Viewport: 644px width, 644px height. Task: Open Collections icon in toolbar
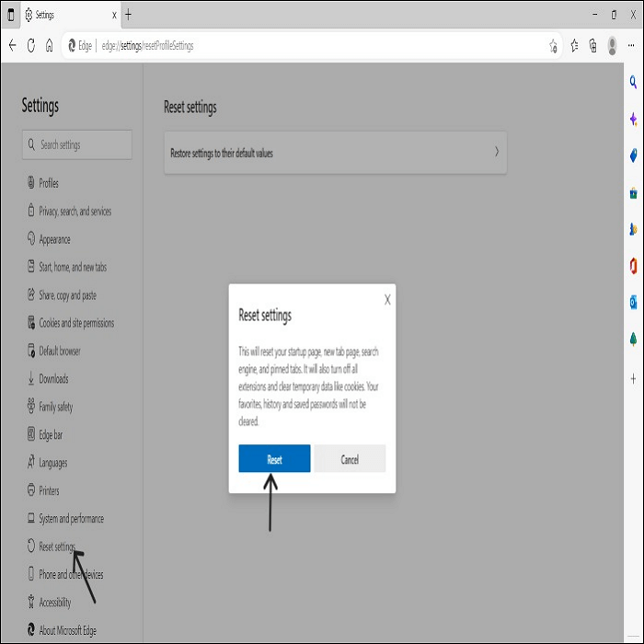(x=592, y=46)
